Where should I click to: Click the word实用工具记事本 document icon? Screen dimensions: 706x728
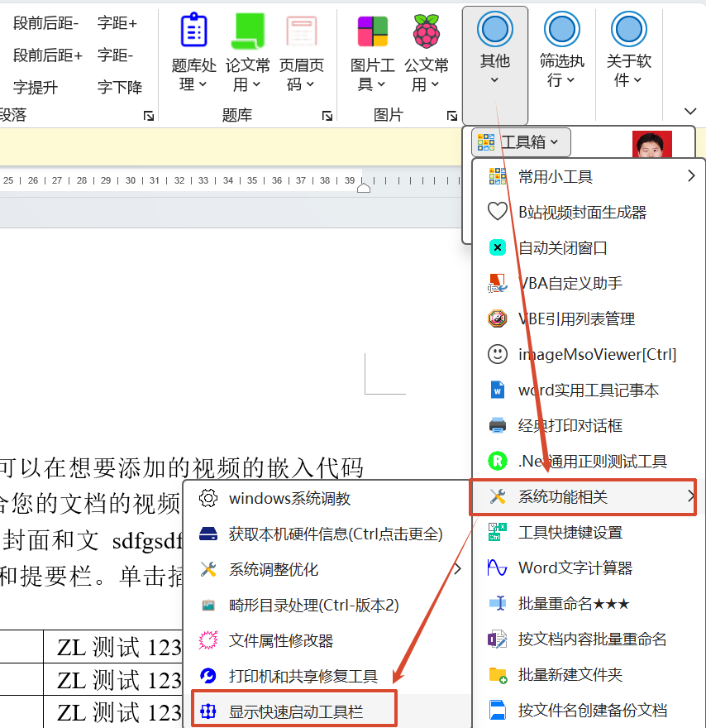(x=498, y=390)
